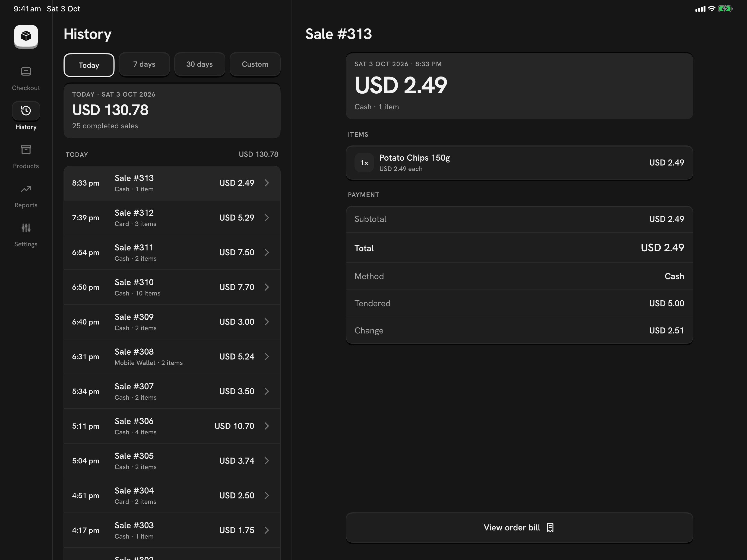
Task: Click the Potato Chips 150g item
Action: pos(519,163)
